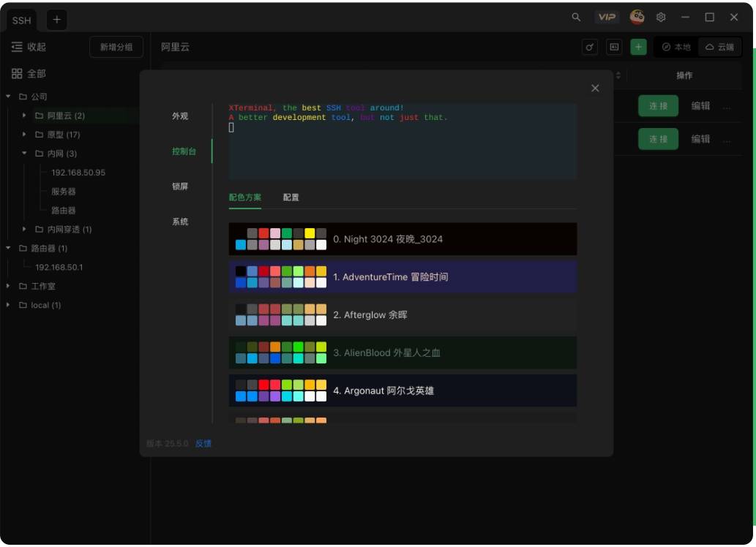Expand the 阿里云 (2) folder arrow
The image size is (756, 547).
tap(24, 116)
